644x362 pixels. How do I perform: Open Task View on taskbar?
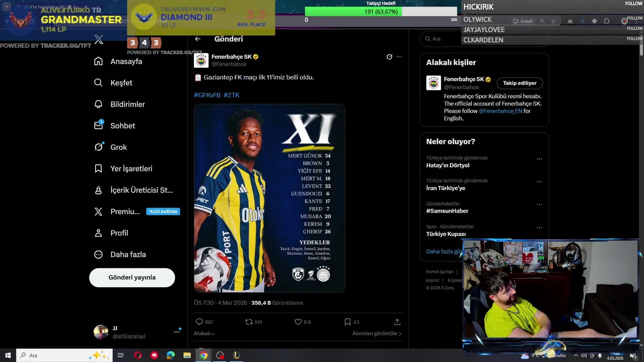pos(121,355)
